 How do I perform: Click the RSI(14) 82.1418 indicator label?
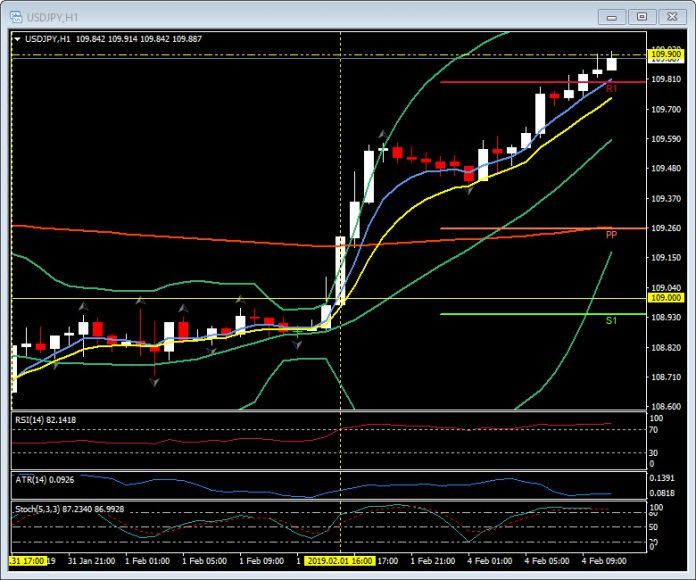tap(45, 420)
